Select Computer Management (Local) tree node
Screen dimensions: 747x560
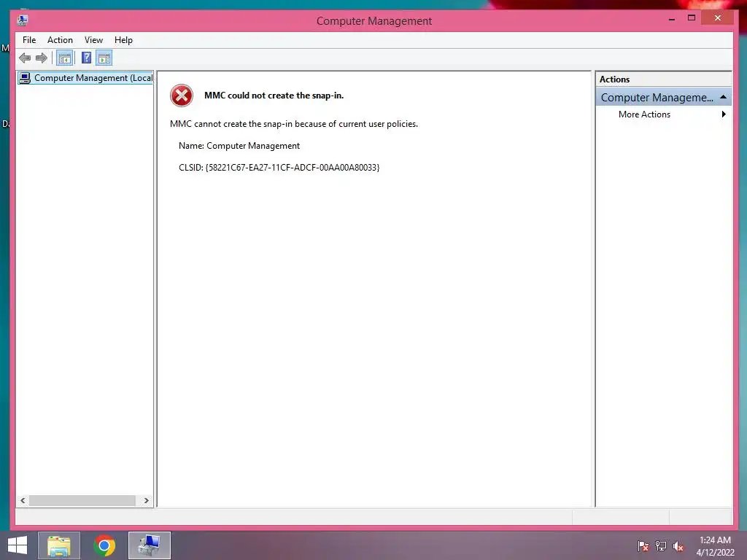[86, 77]
